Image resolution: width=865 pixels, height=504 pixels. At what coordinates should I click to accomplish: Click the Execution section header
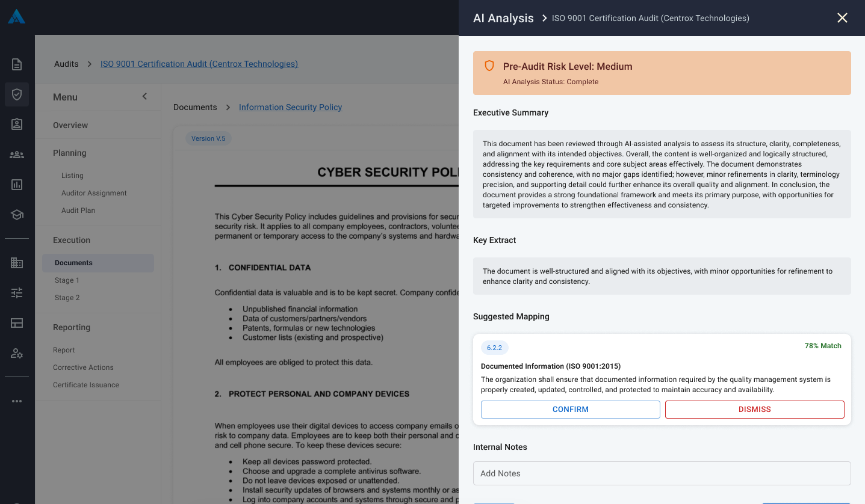(x=72, y=240)
